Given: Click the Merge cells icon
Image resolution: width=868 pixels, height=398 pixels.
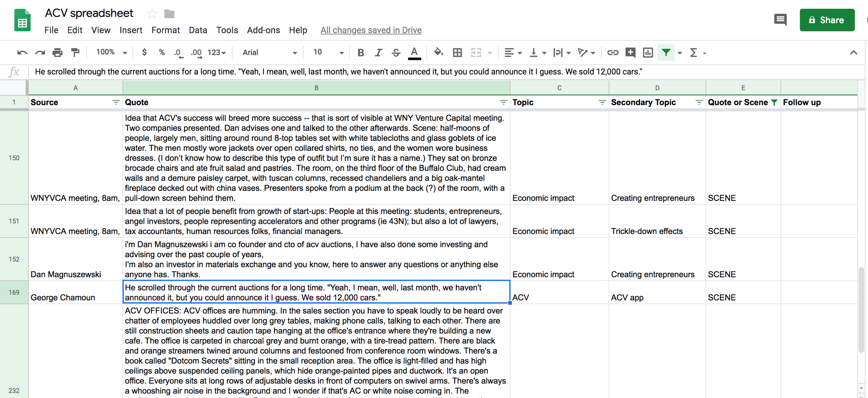Looking at the screenshot, I should pos(476,52).
